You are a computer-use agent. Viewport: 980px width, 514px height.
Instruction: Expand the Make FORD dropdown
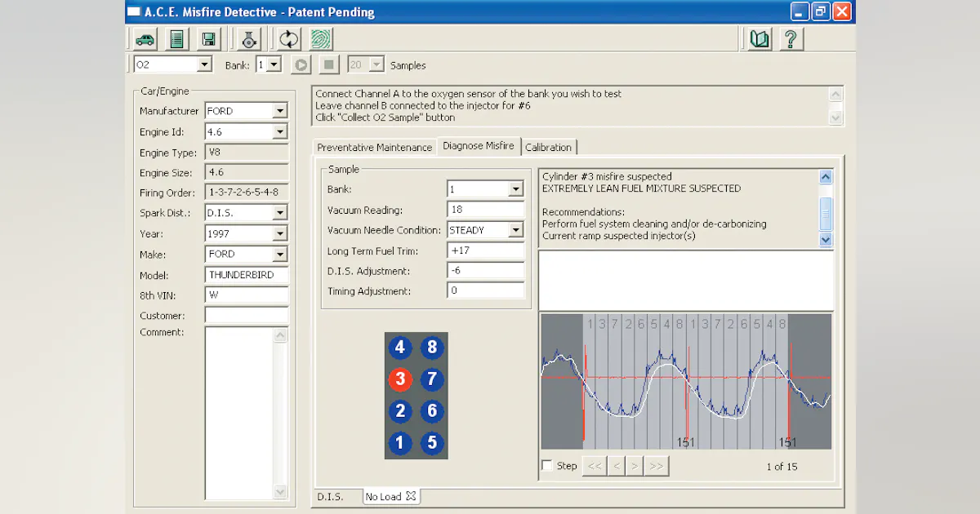(x=280, y=254)
